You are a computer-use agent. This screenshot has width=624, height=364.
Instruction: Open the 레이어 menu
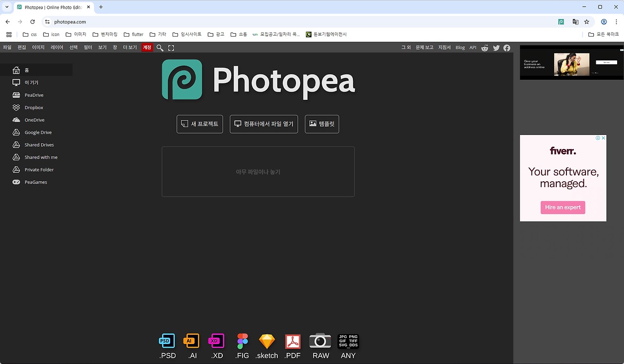click(57, 48)
